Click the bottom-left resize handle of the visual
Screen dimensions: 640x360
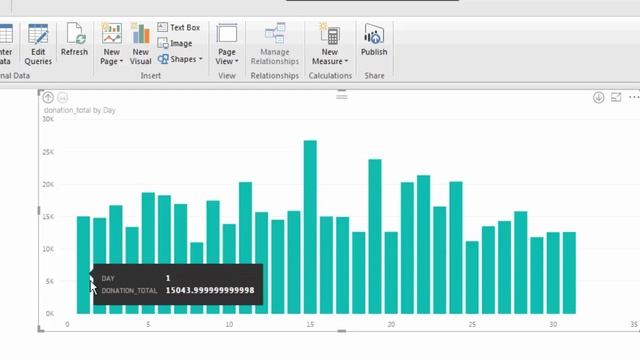tap(41, 329)
